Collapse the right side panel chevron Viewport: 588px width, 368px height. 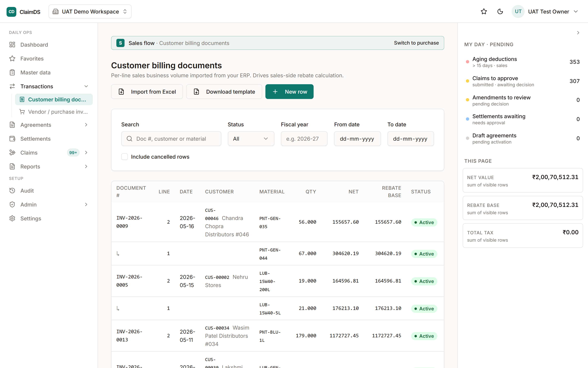click(x=578, y=33)
